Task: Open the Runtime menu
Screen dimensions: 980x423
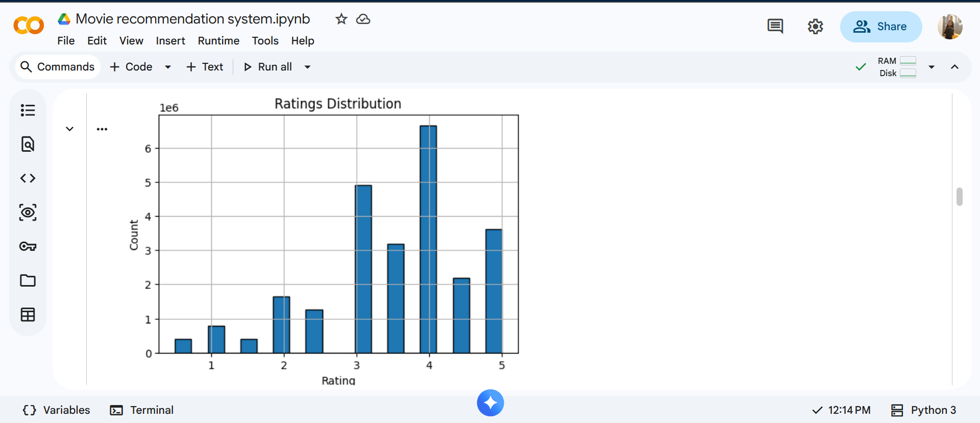Action: (x=218, y=41)
